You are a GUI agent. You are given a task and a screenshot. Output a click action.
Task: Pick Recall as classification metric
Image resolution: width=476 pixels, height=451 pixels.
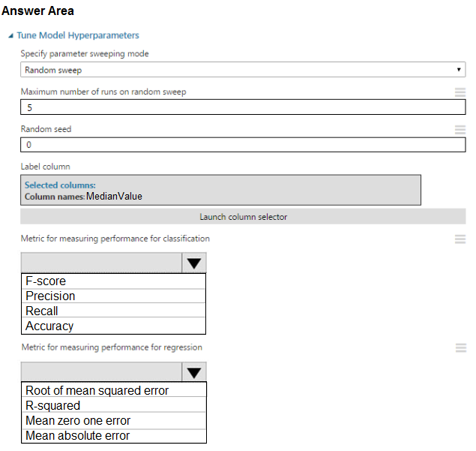pyautogui.click(x=113, y=311)
